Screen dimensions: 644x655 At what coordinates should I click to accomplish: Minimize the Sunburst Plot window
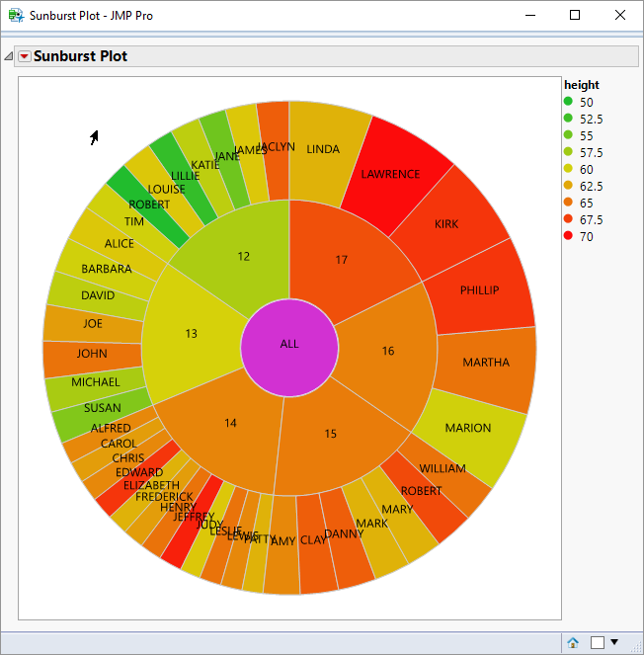(x=530, y=16)
